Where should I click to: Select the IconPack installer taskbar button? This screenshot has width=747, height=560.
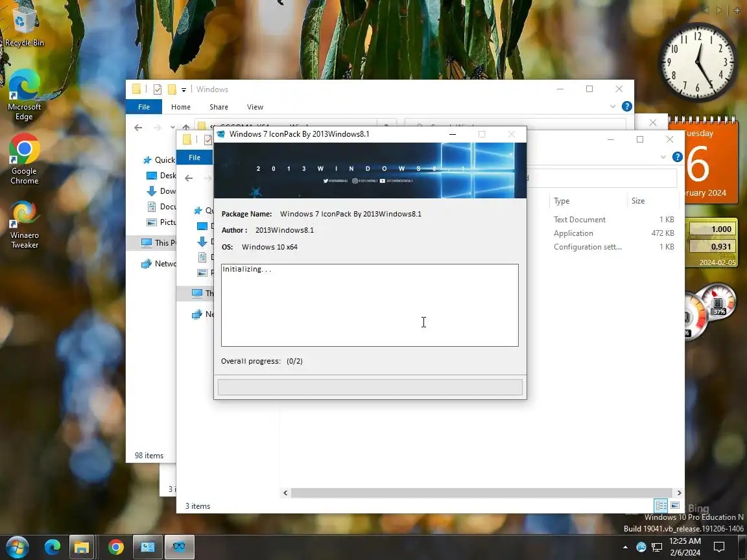coord(179,547)
